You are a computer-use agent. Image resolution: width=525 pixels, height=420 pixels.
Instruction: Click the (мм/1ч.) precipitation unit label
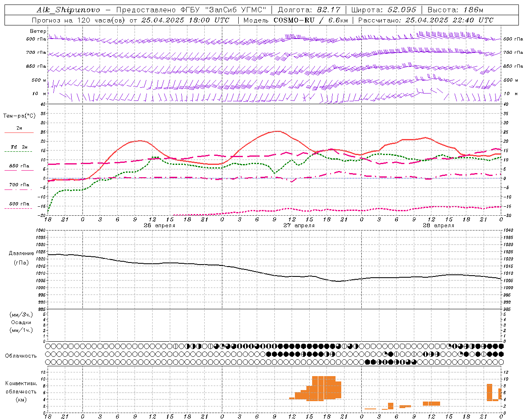click(21, 330)
